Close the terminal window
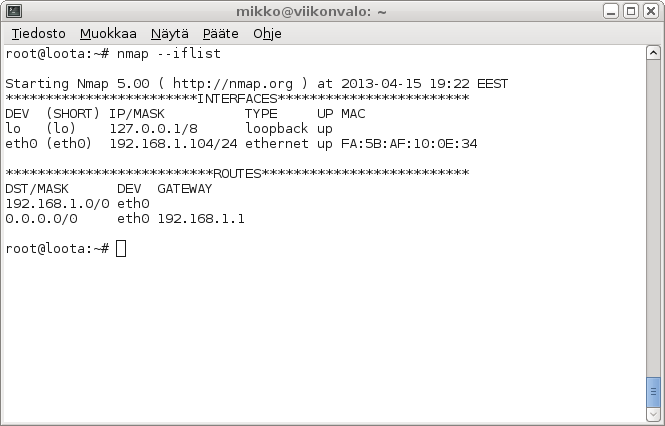The height and width of the screenshot is (426, 665). (x=651, y=11)
